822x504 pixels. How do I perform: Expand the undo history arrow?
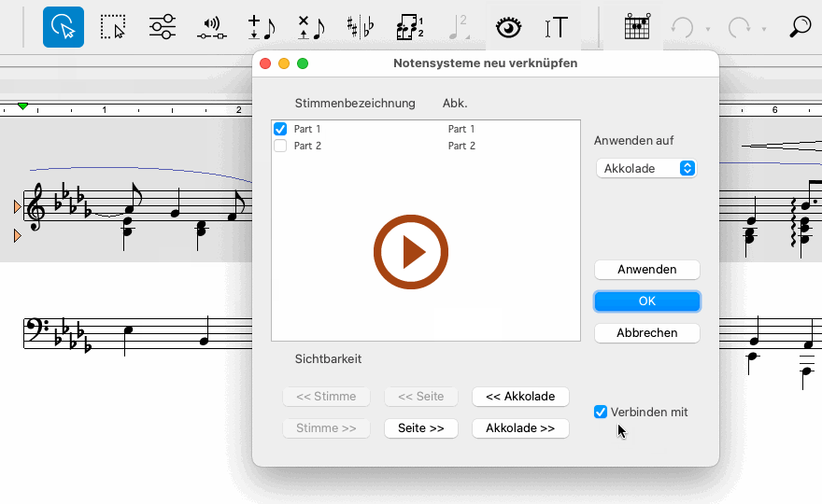click(708, 29)
